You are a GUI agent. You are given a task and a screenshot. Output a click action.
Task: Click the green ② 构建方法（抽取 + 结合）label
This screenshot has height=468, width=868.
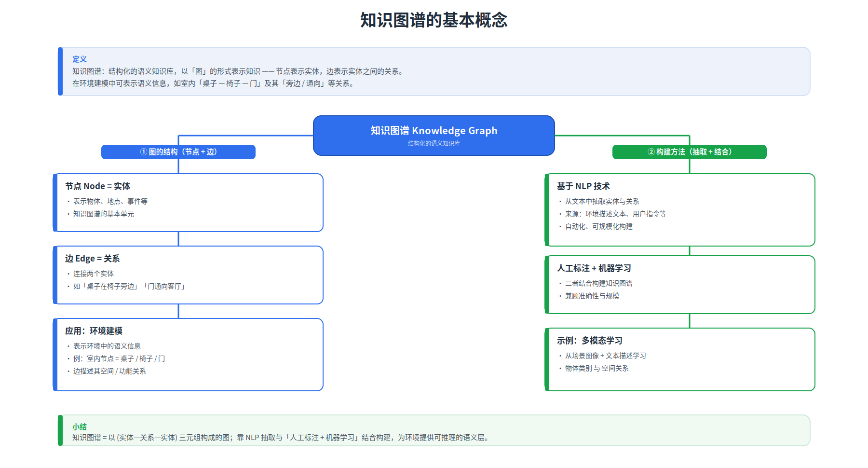[690, 152]
